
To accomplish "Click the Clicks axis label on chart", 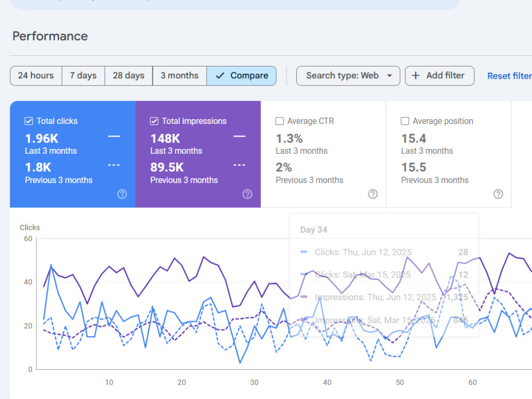I will point(30,228).
